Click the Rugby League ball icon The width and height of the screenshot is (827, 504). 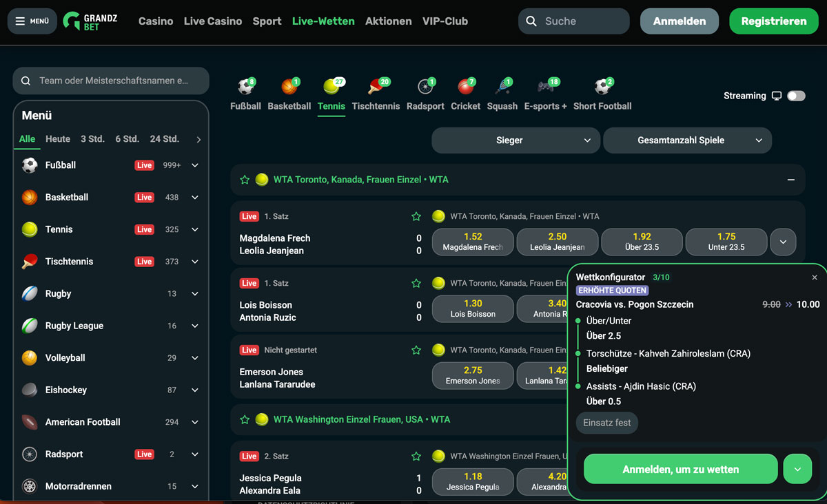(30, 326)
